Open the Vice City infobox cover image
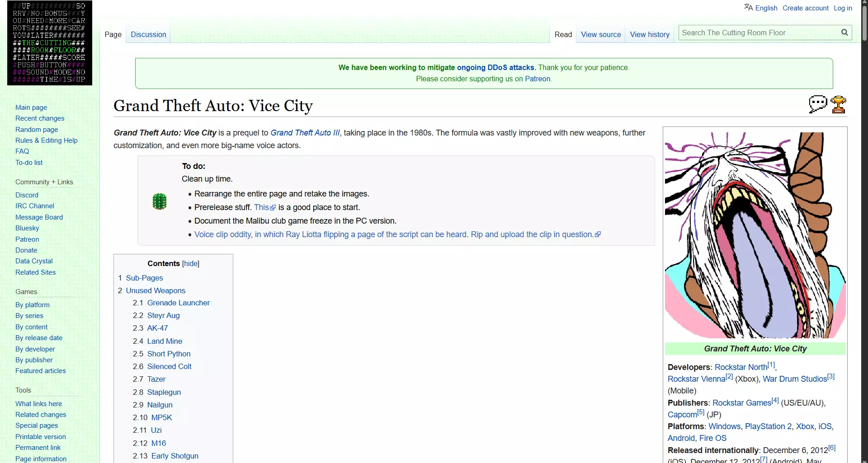 (x=755, y=235)
